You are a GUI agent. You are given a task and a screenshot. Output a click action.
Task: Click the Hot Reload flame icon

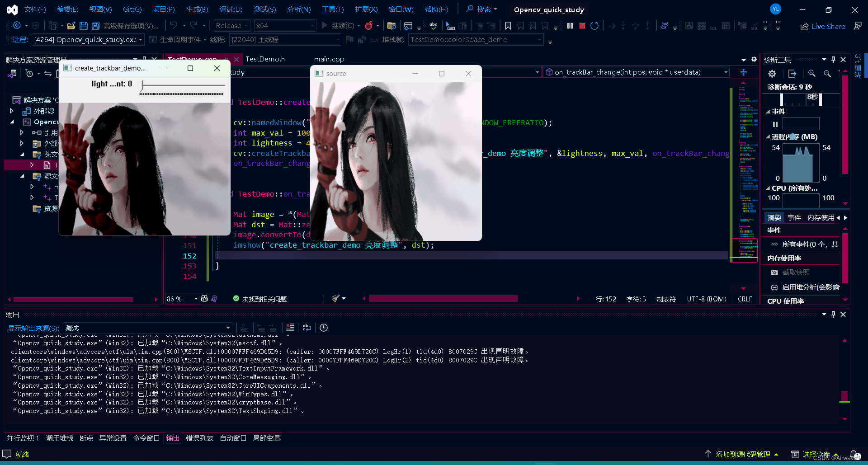(x=369, y=26)
